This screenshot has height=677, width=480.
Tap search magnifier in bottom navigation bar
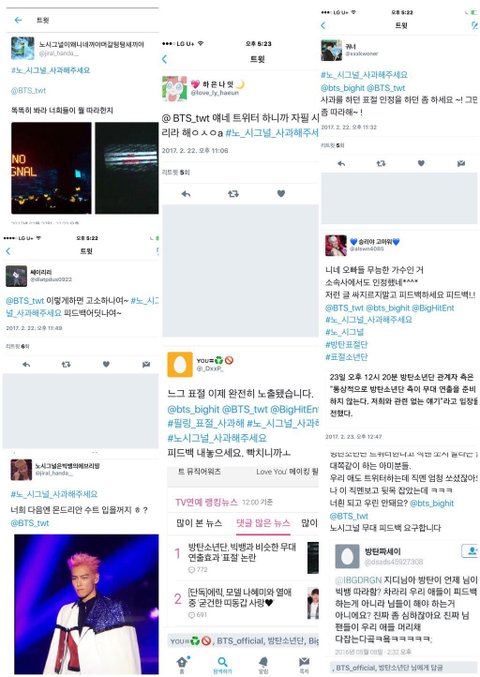point(222,662)
